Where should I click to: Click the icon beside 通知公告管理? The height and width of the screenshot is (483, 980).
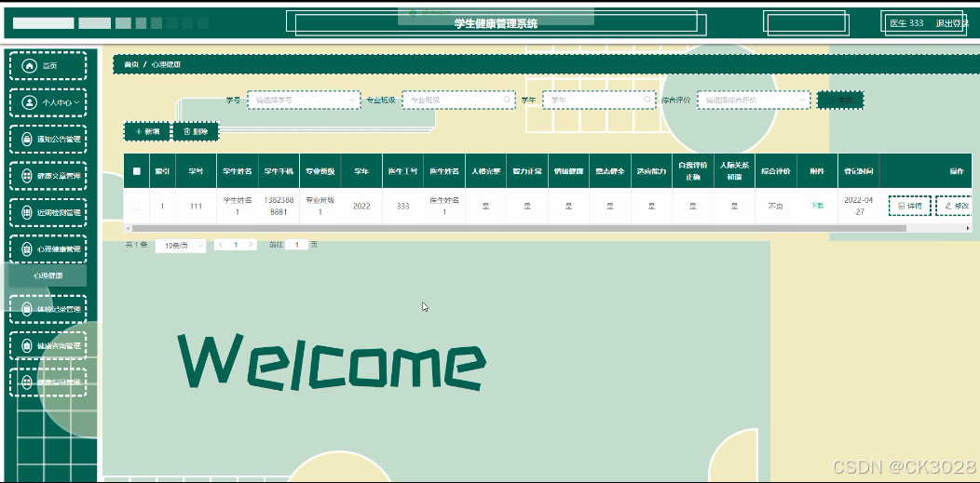[26, 140]
